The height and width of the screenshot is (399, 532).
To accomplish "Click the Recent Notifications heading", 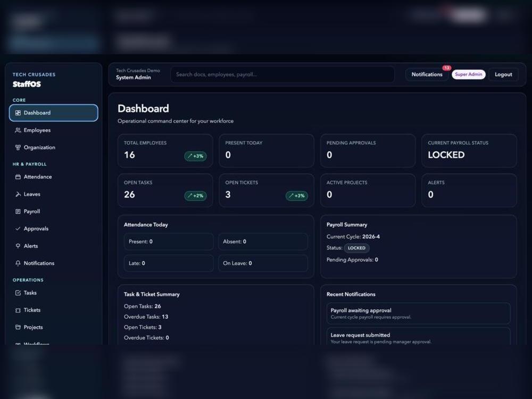I will point(351,294).
